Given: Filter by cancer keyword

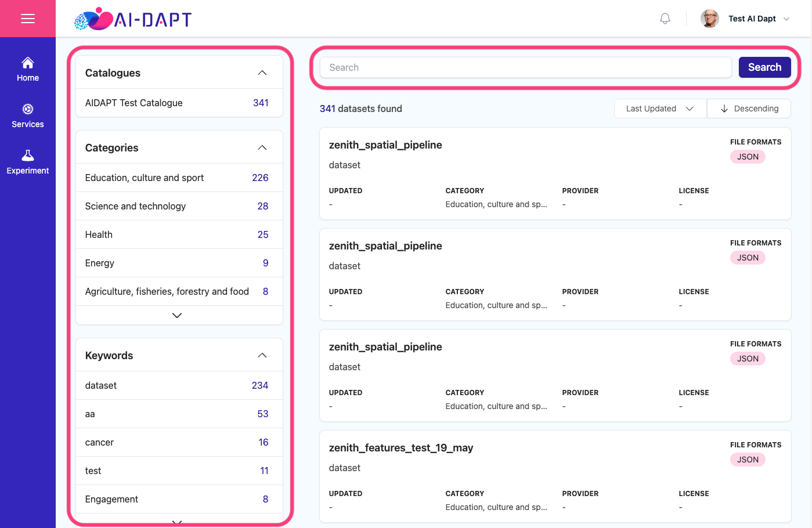Looking at the screenshot, I should pyautogui.click(x=179, y=442).
